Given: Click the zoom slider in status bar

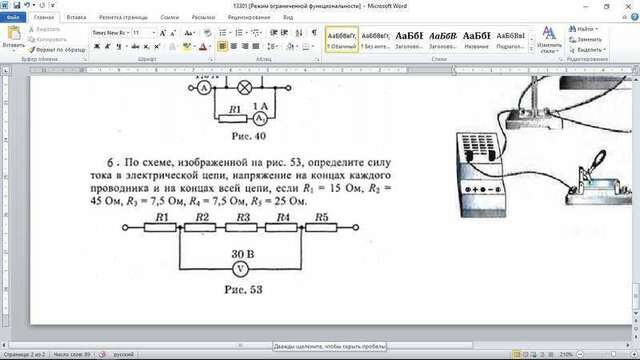Looking at the screenshot, I should (x=597, y=355).
